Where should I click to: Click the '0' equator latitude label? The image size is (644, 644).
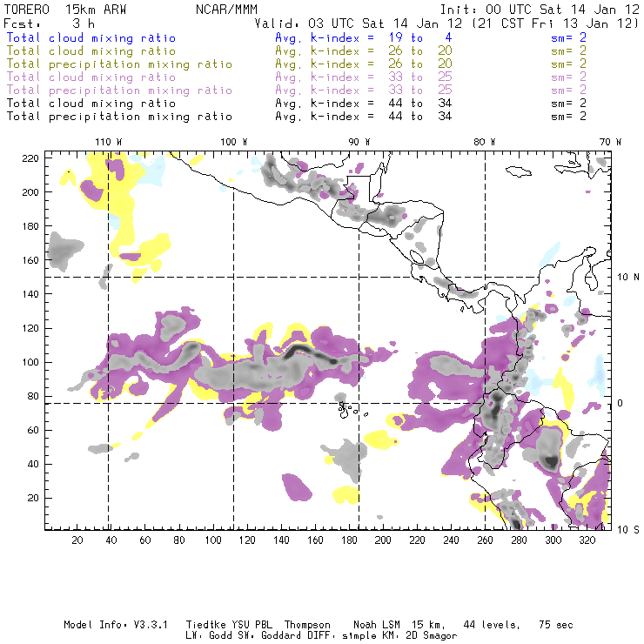[x=620, y=403]
